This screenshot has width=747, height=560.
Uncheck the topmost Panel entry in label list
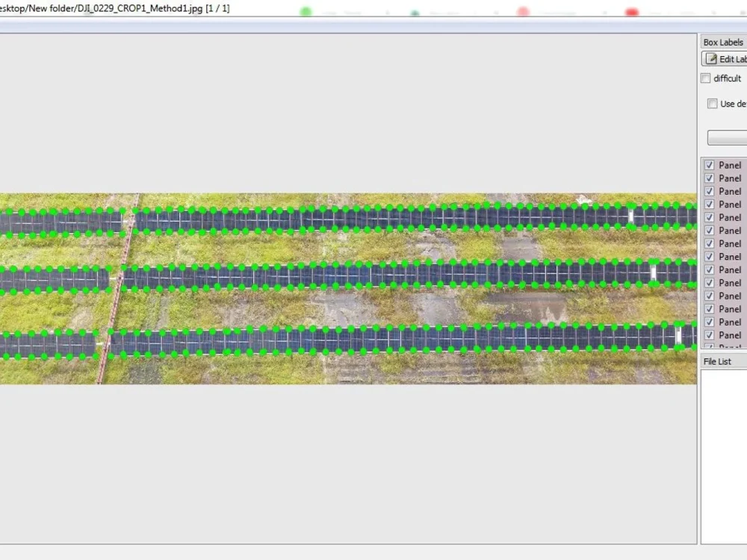710,165
